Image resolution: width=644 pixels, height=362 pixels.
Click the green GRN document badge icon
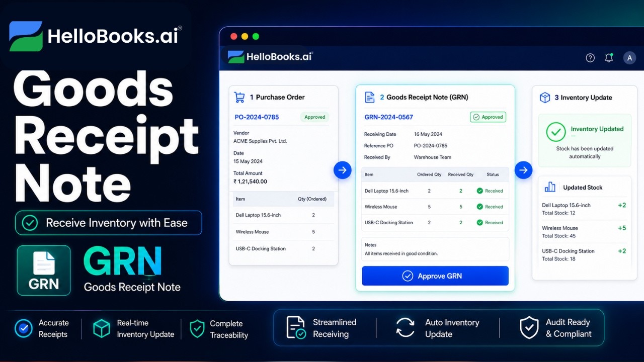point(44,270)
